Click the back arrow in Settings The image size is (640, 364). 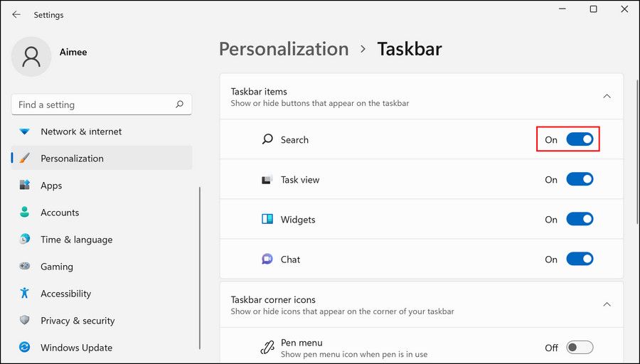coord(16,14)
